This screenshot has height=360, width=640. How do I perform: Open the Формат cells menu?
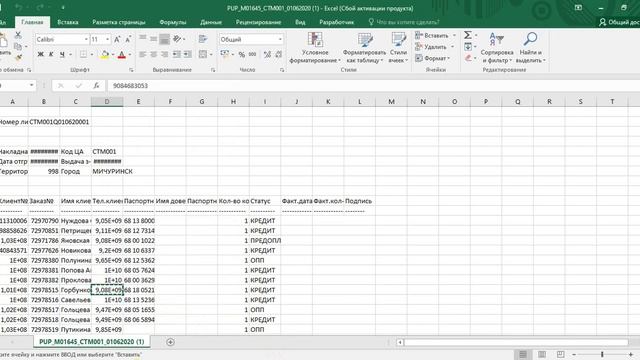pyautogui.click(x=433, y=58)
